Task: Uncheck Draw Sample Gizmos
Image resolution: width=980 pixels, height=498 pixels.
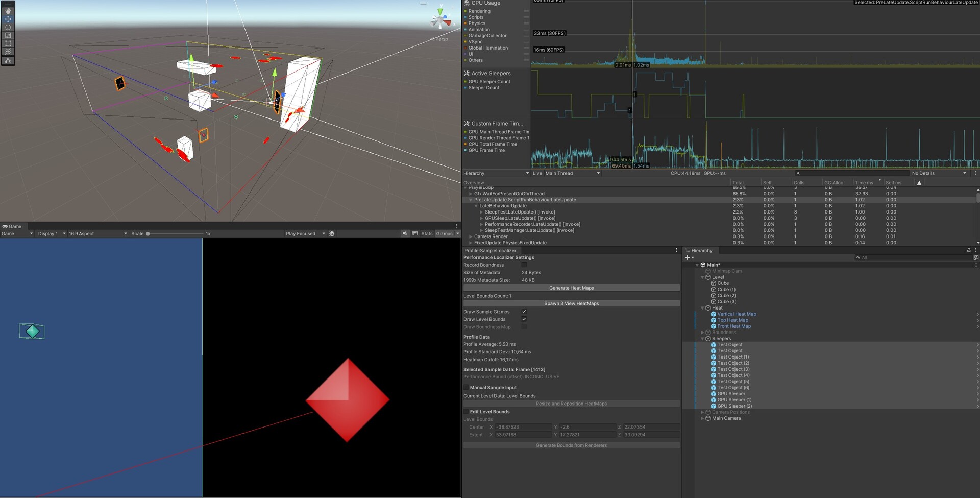Action: 524,311
